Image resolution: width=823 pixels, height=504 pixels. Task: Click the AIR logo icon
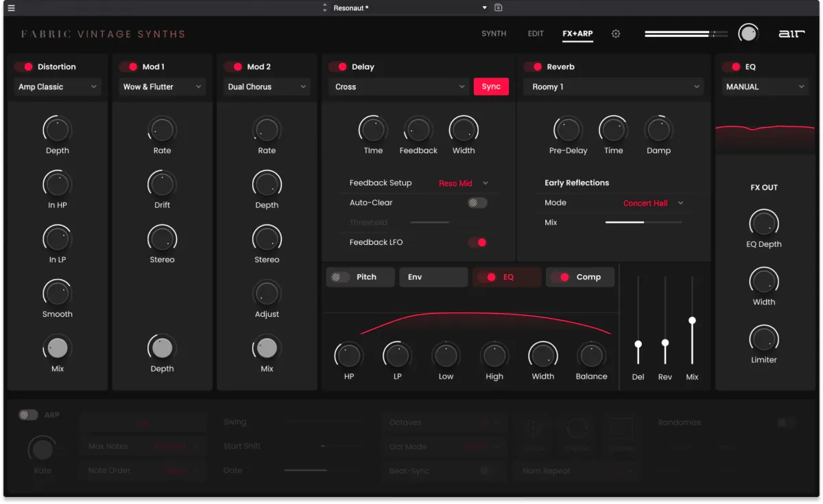tap(791, 34)
